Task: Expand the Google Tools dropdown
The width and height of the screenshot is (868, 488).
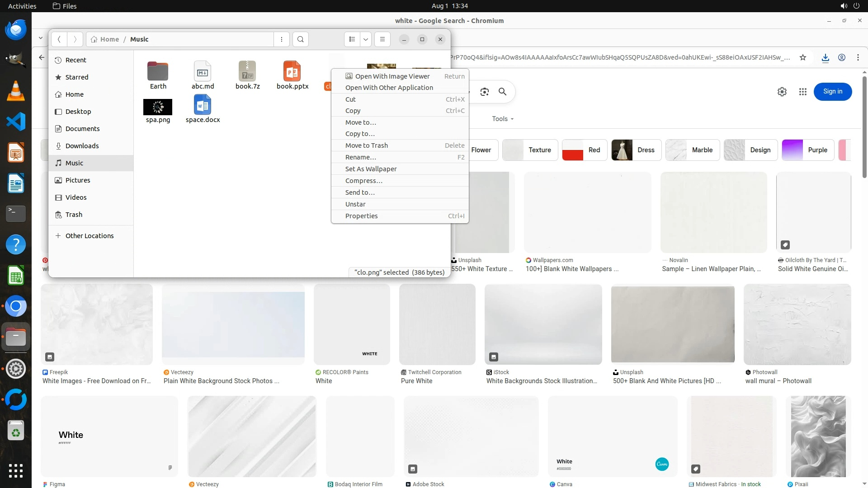Action: coord(503,119)
